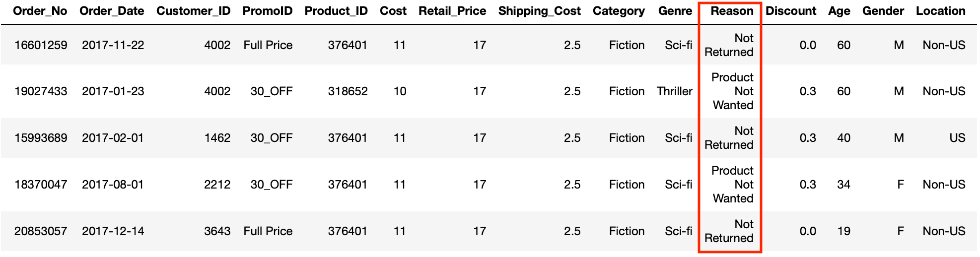Select the Location column header
Screen dimensions: 980x257
pos(941,11)
